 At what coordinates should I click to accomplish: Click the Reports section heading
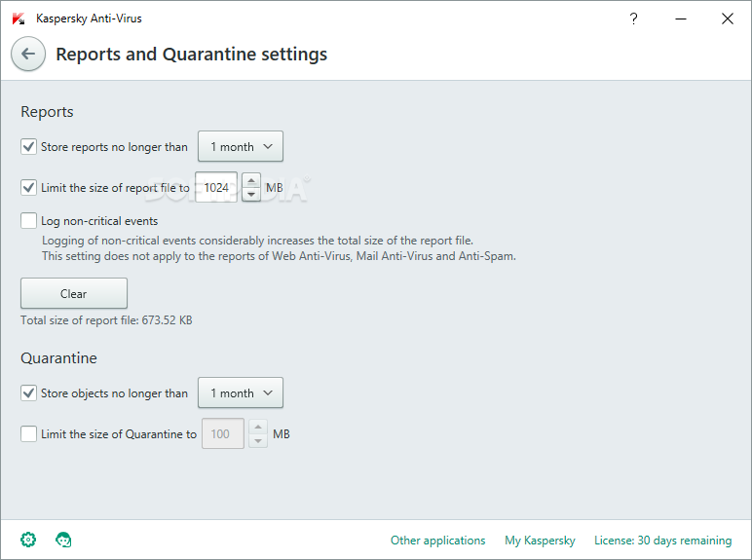pyautogui.click(x=47, y=112)
